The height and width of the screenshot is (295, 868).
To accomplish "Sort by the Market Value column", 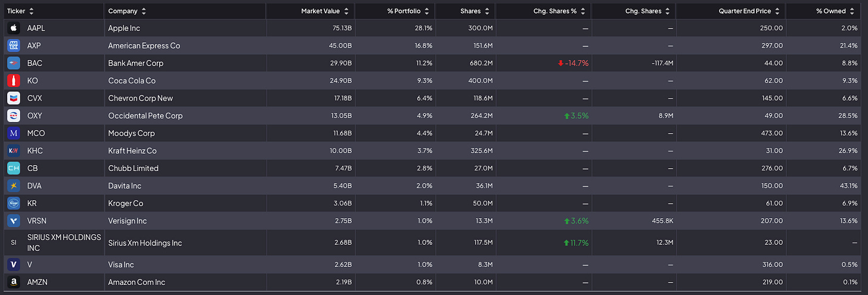I will point(348,11).
